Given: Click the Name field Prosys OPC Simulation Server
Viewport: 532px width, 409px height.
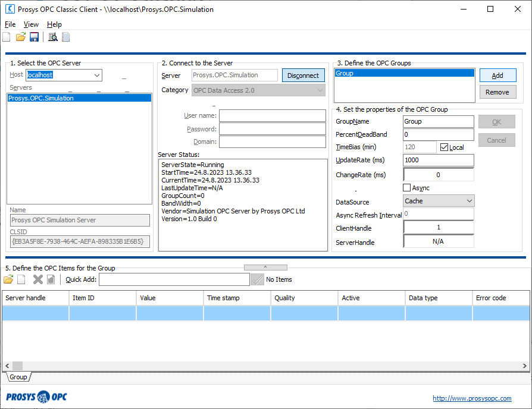Looking at the screenshot, I should pos(80,221).
